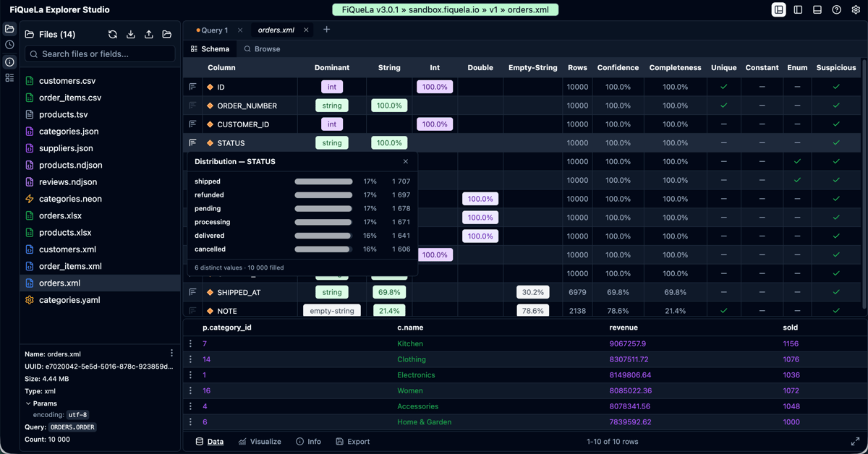This screenshot has width=868, height=454.
Task: Open orders.xml details kebab menu
Action: [x=171, y=354]
